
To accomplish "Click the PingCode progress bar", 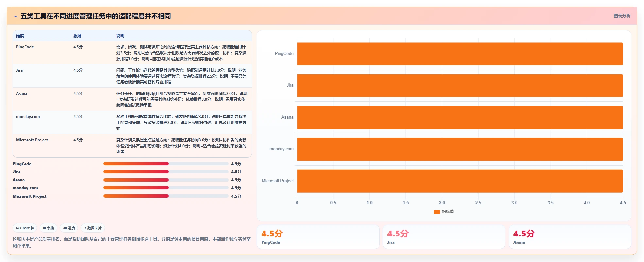I will point(166,164).
